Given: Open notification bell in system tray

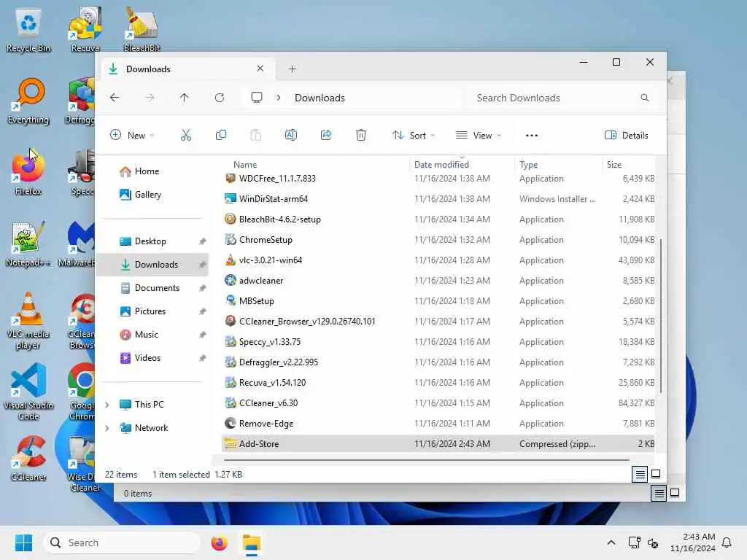Looking at the screenshot, I should (x=727, y=542).
